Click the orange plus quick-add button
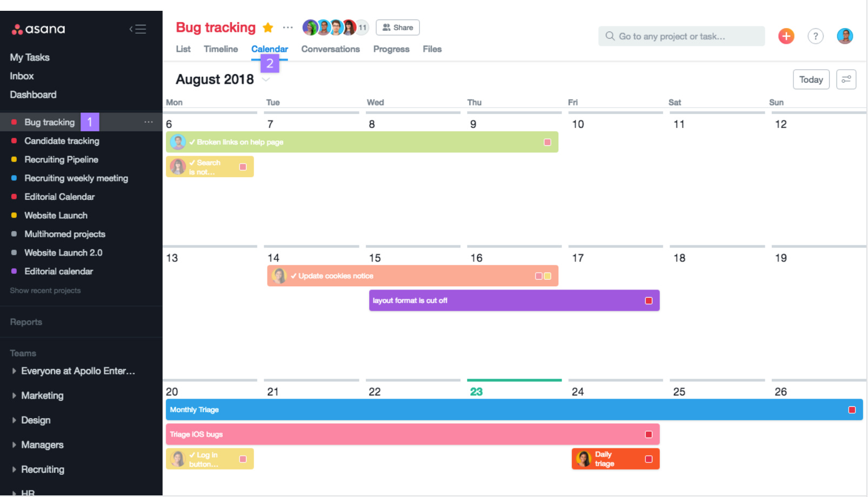The image size is (868, 497). click(786, 36)
